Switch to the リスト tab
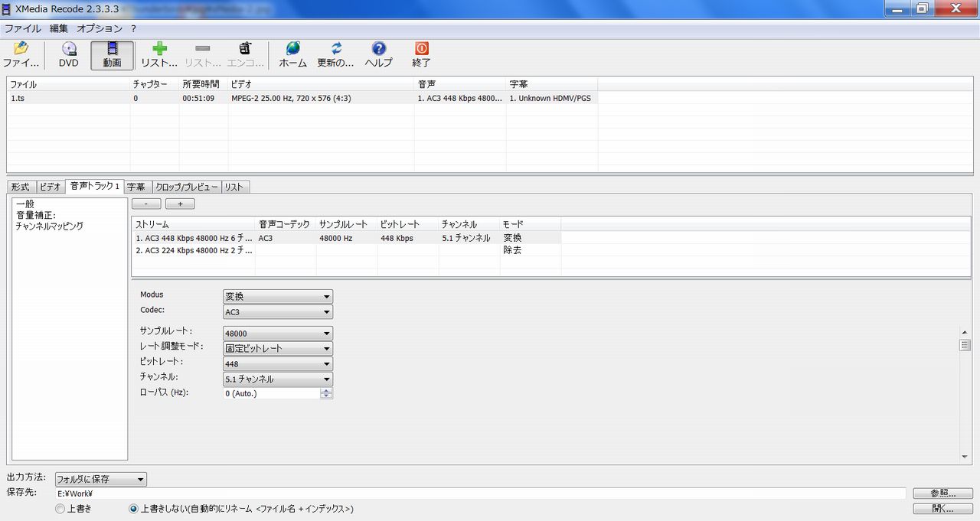The height and width of the screenshot is (521, 980). [234, 187]
